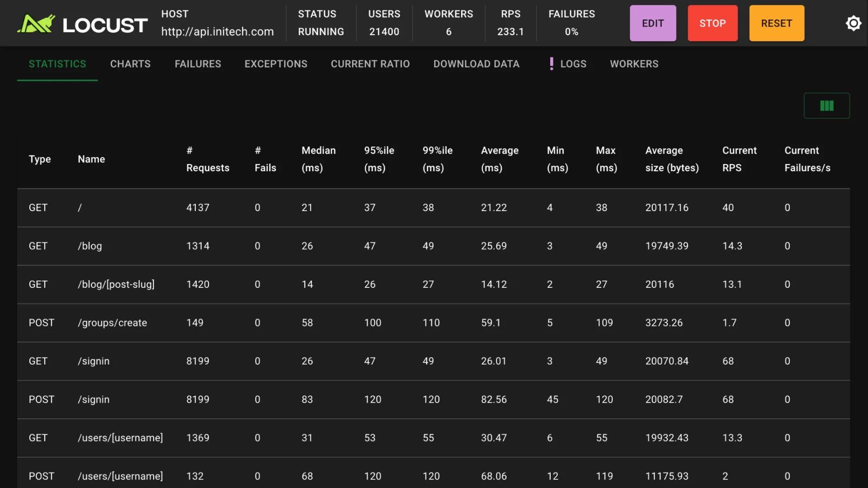The height and width of the screenshot is (488, 868).
Task: Open the LOGS tab
Action: [x=573, y=64]
